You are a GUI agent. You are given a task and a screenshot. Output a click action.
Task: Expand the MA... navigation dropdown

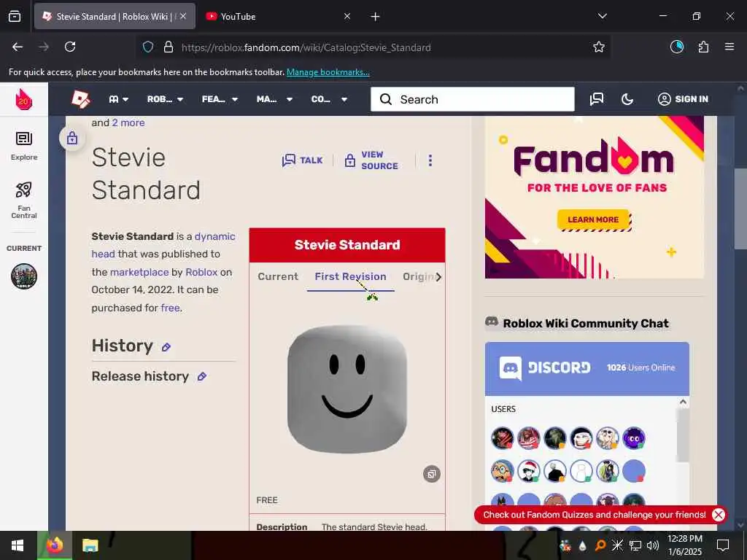[x=274, y=99]
